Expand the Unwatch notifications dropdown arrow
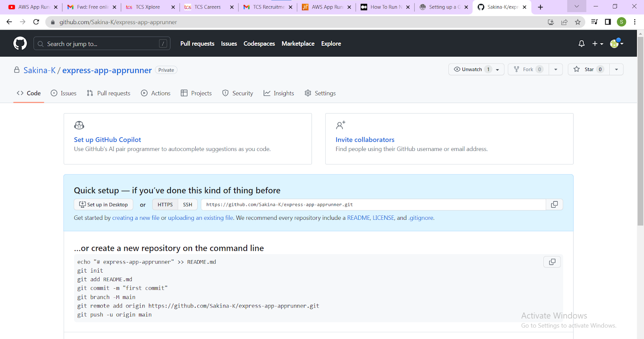This screenshot has height=339, width=644. coord(498,70)
